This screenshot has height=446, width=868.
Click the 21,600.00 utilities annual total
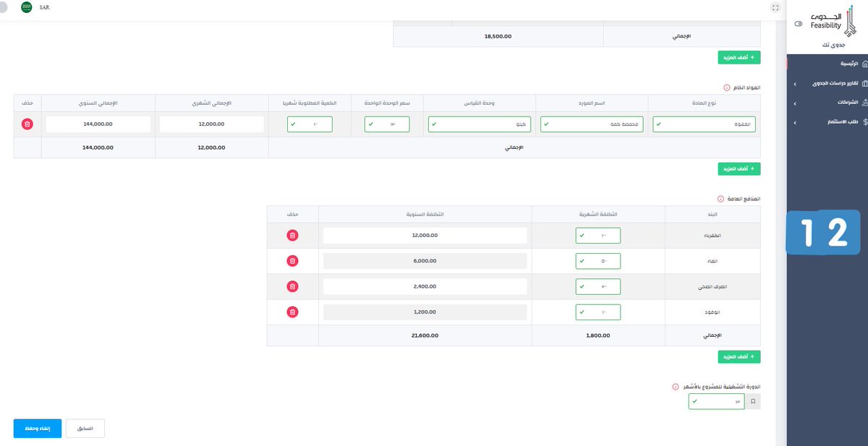[x=425, y=335]
